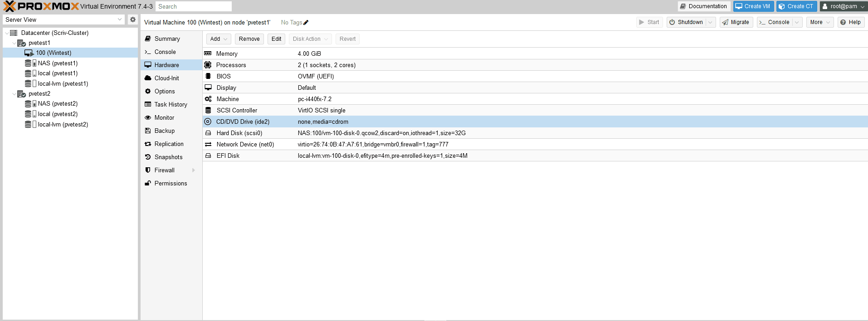Click the Display monitor icon
Screen dimensions: 868x321
[208, 88]
